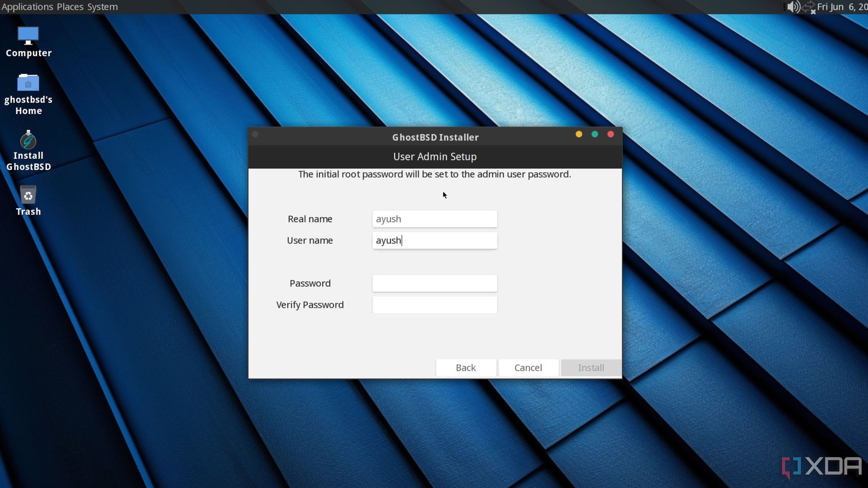Click the Real name label
Image resolution: width=868 pixels, height=488 pixels.
[310, 219]
